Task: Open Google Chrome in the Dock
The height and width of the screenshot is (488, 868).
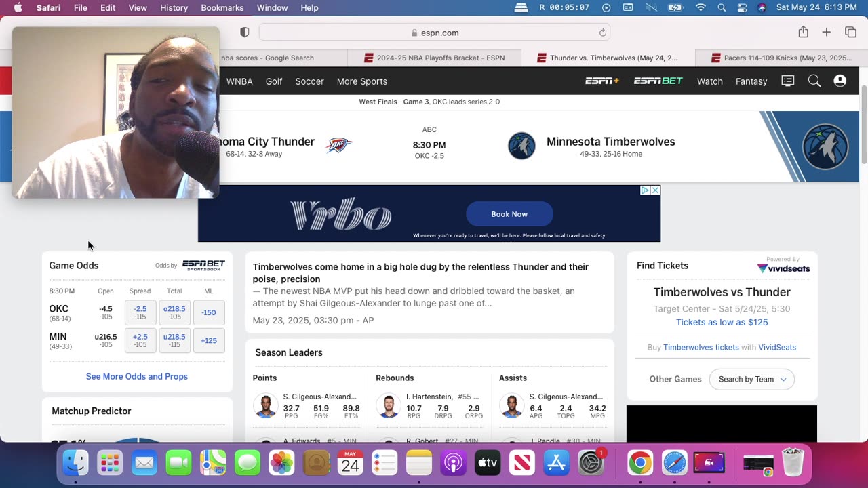Action: pos(639,464)
